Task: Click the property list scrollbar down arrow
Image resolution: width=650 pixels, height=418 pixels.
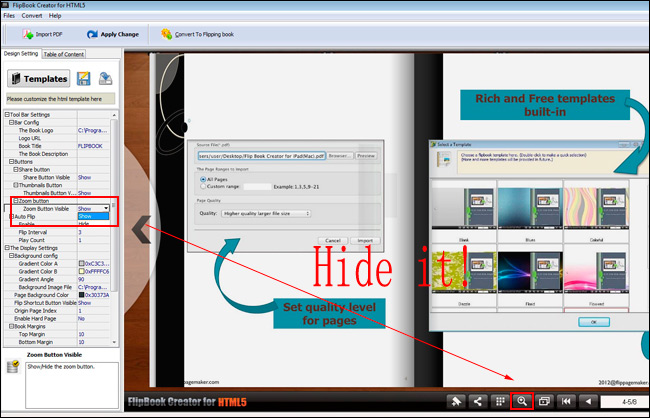Action: tap(114, 343)
